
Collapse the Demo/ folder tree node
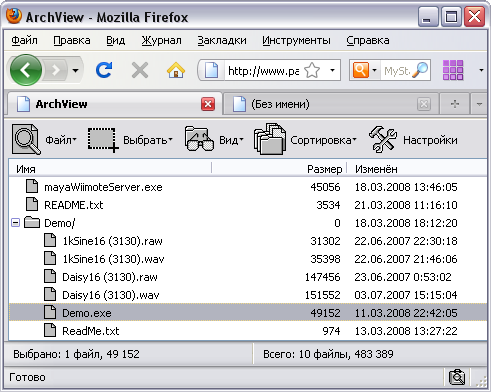pyautogui.click(x=15, y=223)
